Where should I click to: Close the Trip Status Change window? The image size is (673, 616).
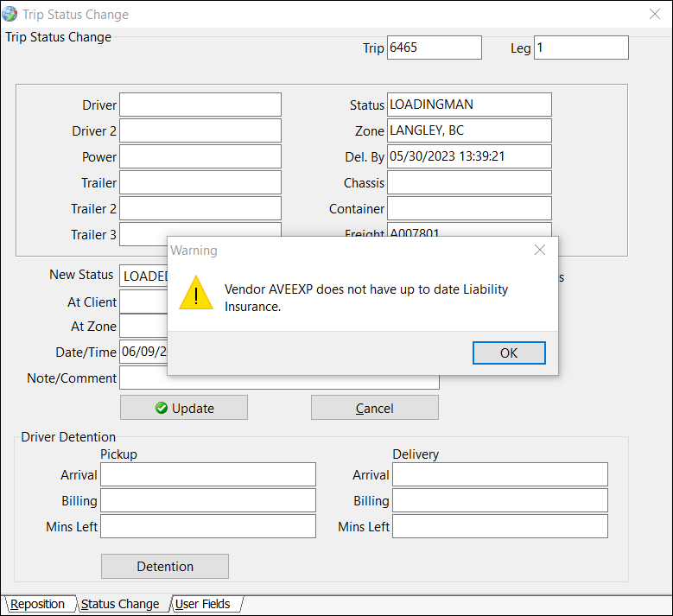click(655, 14)
